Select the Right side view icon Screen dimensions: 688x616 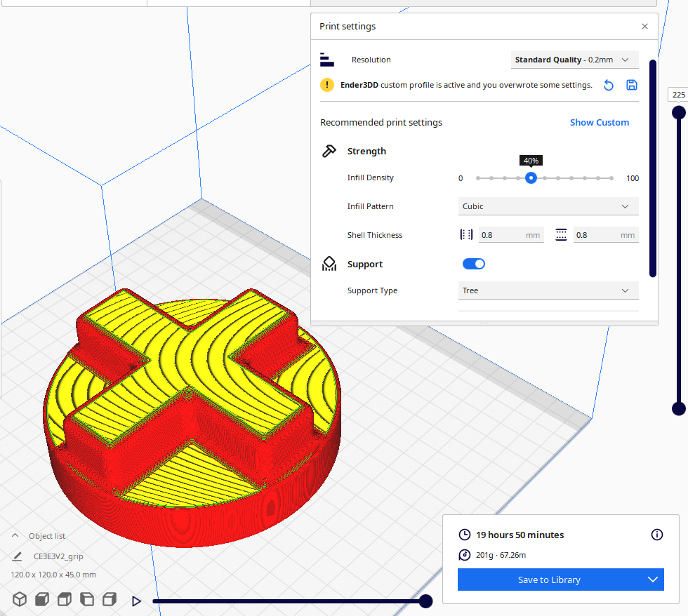(109, 600)
